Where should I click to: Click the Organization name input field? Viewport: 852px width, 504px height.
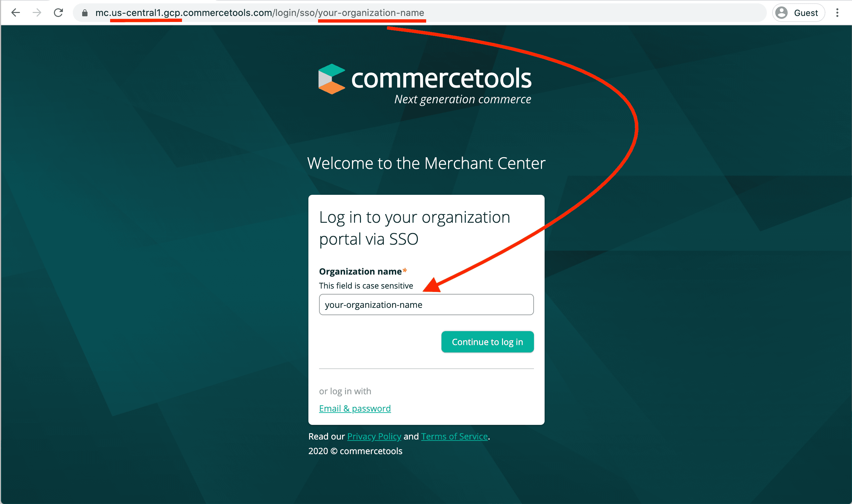click(426, 305)
